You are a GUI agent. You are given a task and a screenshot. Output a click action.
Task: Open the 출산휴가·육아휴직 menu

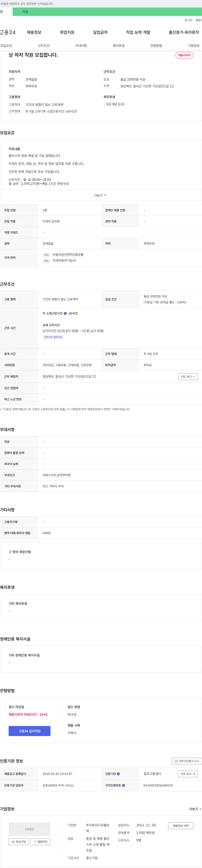point(184,32)
